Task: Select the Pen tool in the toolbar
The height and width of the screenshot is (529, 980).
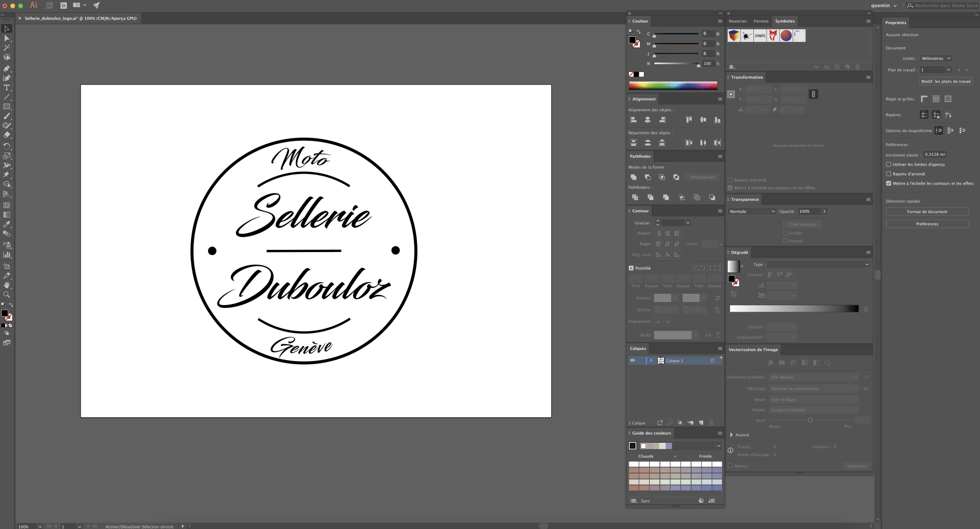Action: 7,68
